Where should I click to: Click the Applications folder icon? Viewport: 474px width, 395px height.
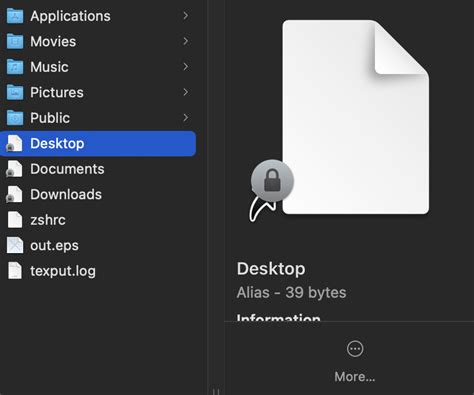pos(15,16)
